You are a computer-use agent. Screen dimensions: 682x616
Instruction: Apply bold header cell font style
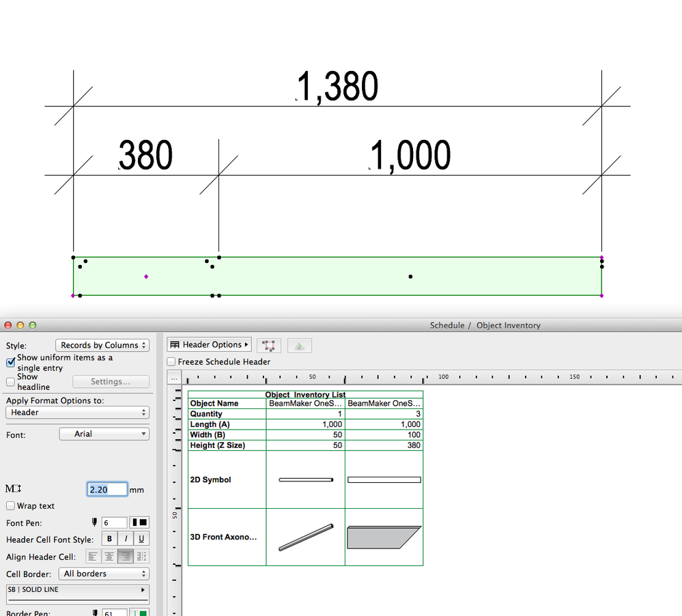coord(109,538)
